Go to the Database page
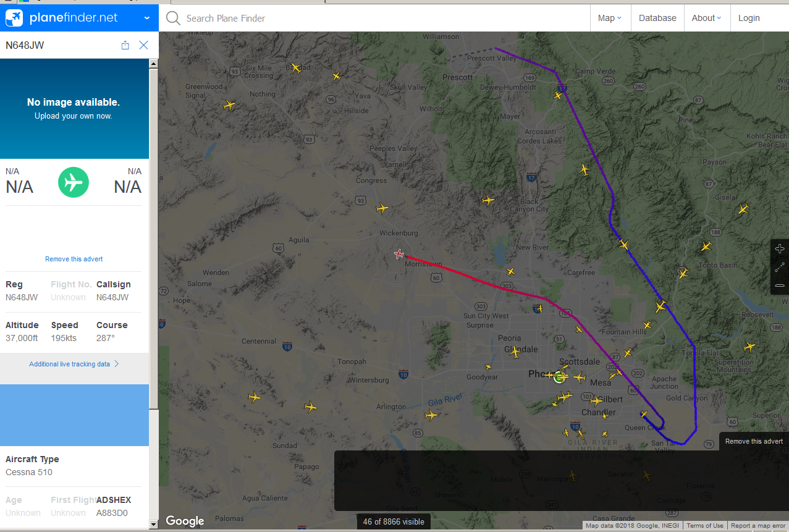789x532 pixels. coord(657,18)
